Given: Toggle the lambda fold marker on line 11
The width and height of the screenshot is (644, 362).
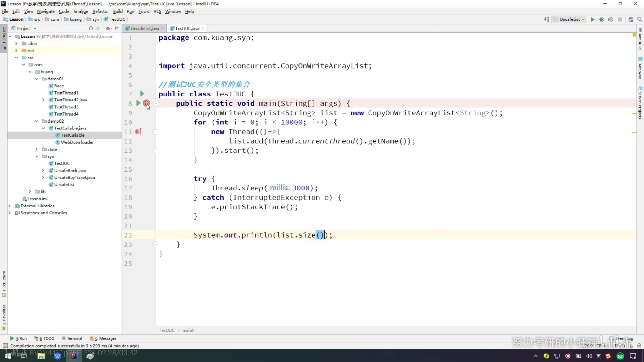Looking at the screenshot, I should coord(156,131).
